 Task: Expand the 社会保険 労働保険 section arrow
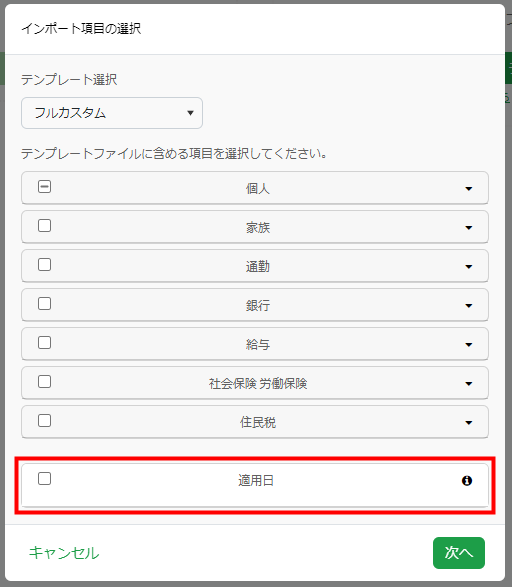pos(469,384)
